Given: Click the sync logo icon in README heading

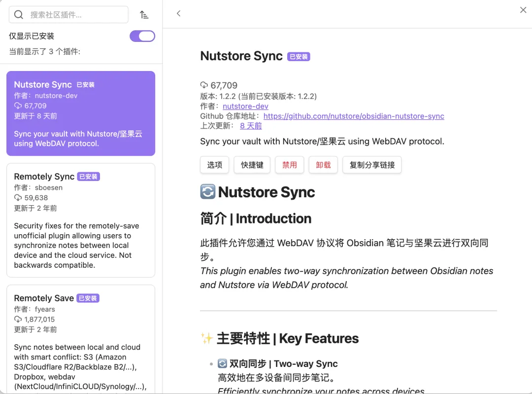Looking at the screenshot, I should 208,191.
